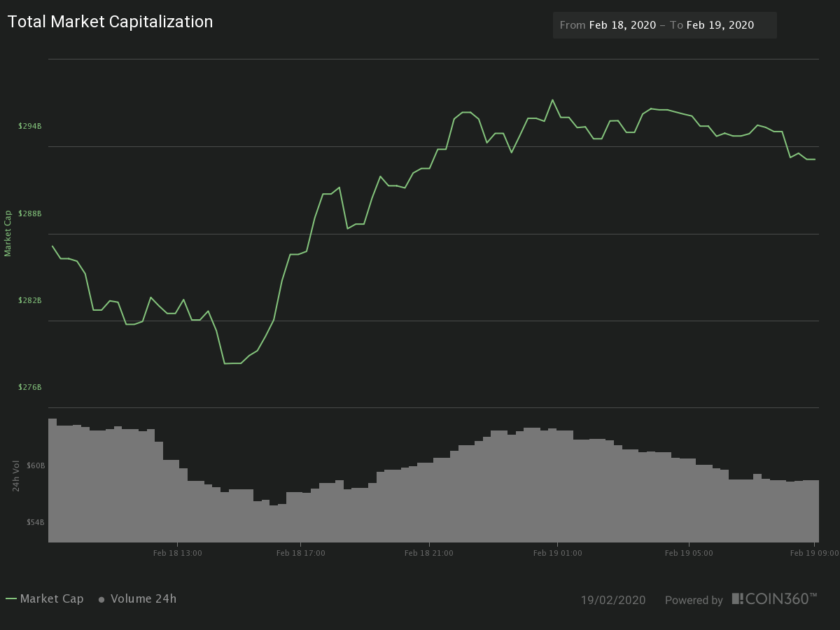The image size is (840, 630).
Task: Click the 19/02/2020 date stamp
Action: 613,600
